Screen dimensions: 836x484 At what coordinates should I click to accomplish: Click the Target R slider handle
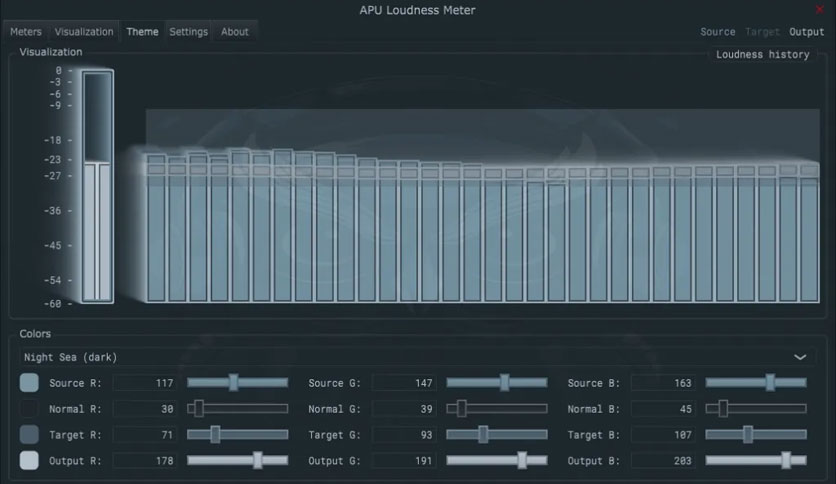(215, 434)
